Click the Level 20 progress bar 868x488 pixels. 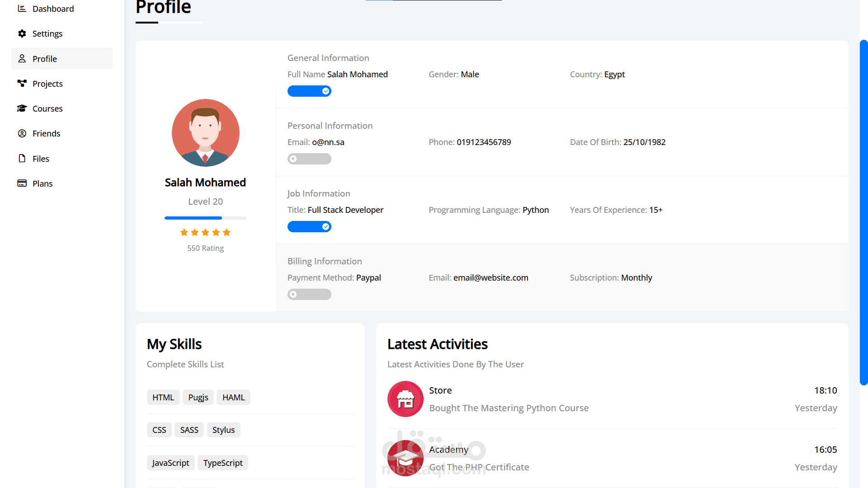click(x=205, y=218)
